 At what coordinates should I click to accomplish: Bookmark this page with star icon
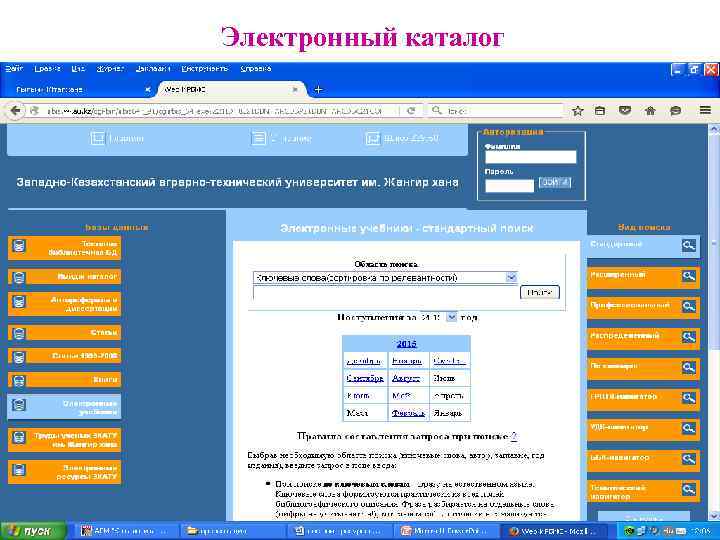pyautogui.click(x=578, y=111)
